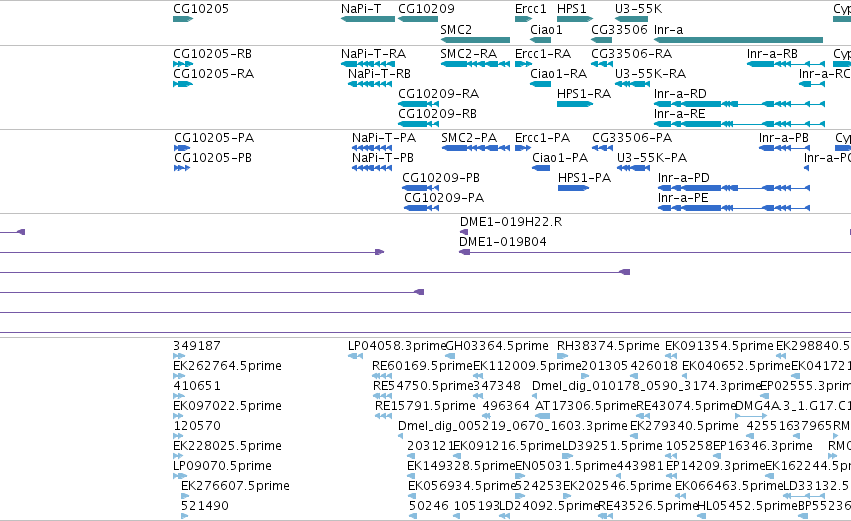
Task: Select the DME1-019B04 clone label
Action: pyautogui.click(x=503, y=242)
